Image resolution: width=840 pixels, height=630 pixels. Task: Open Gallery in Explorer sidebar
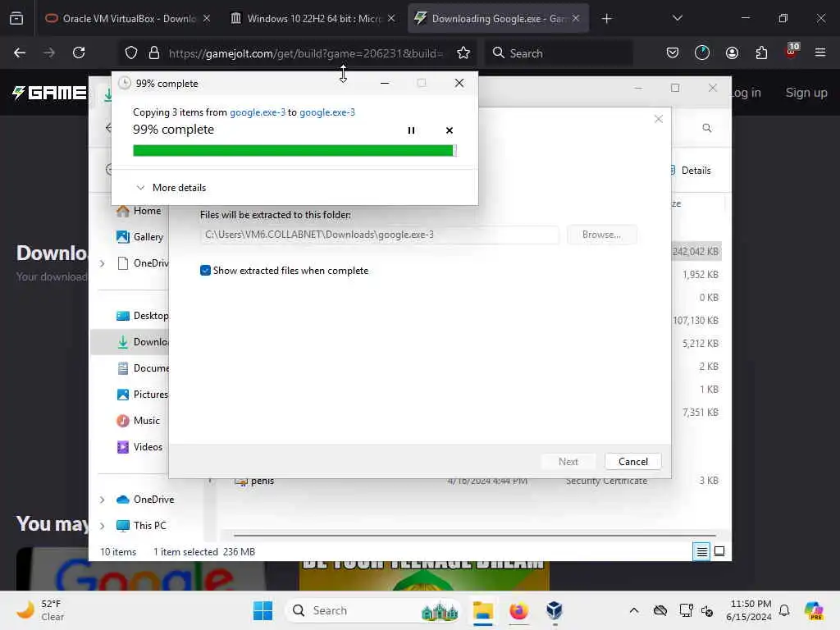point(139,237)
